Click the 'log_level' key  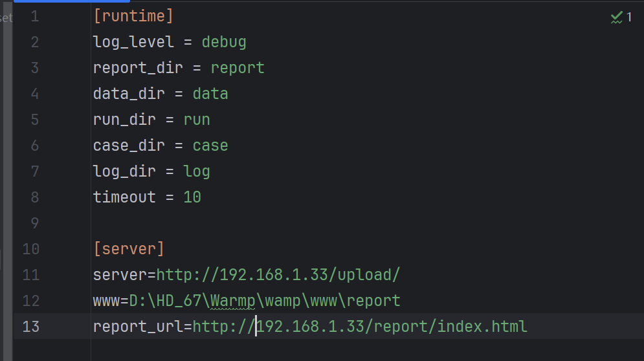point(133,42)
